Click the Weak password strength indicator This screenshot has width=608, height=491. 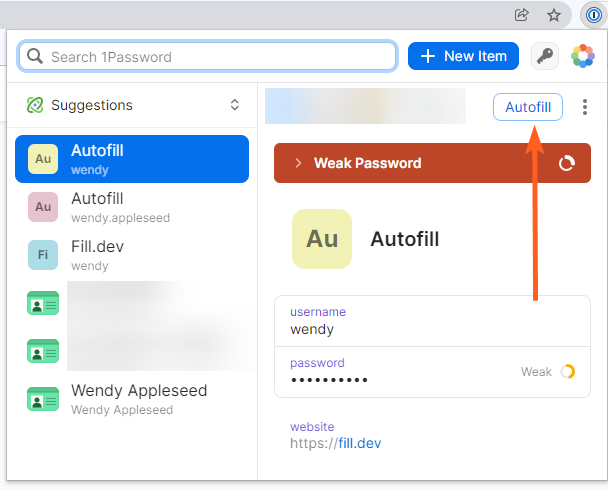(x=547, y=372)
